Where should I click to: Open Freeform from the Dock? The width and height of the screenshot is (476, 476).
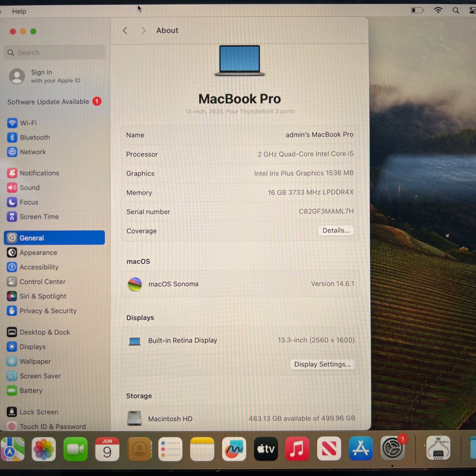pos(234,449)
